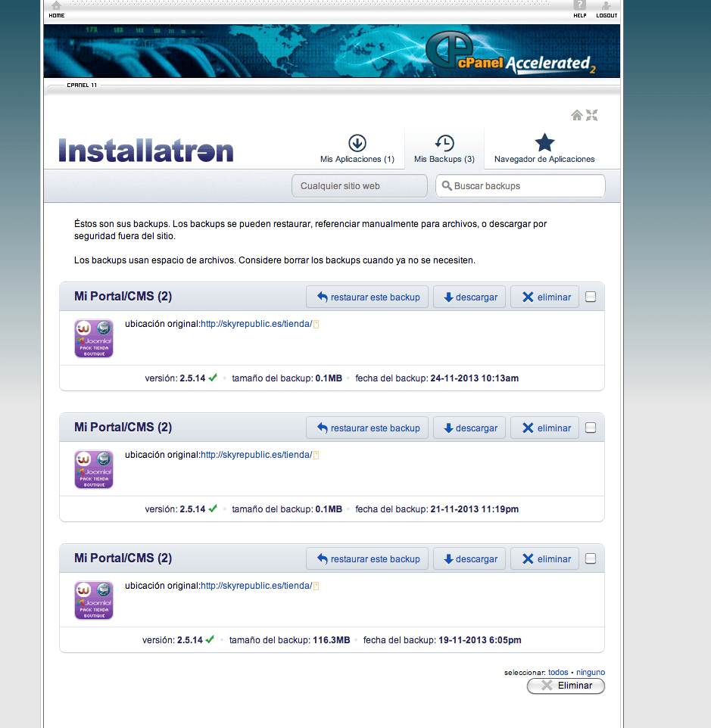Click the Mi Portal/CMS (2) title of 24-11-2013 backup
The width and height of the screenshot is (711, 728).
pyautogui.click(x=123, y=296)
